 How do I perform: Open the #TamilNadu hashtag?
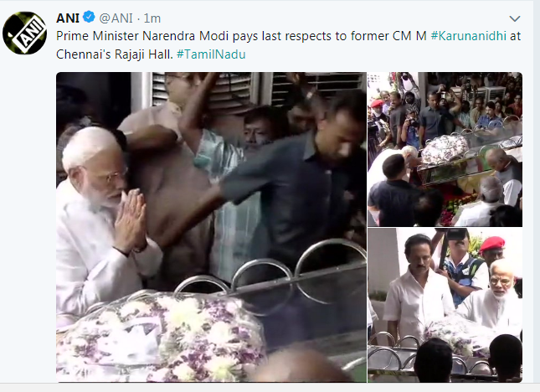click(211, 54)
